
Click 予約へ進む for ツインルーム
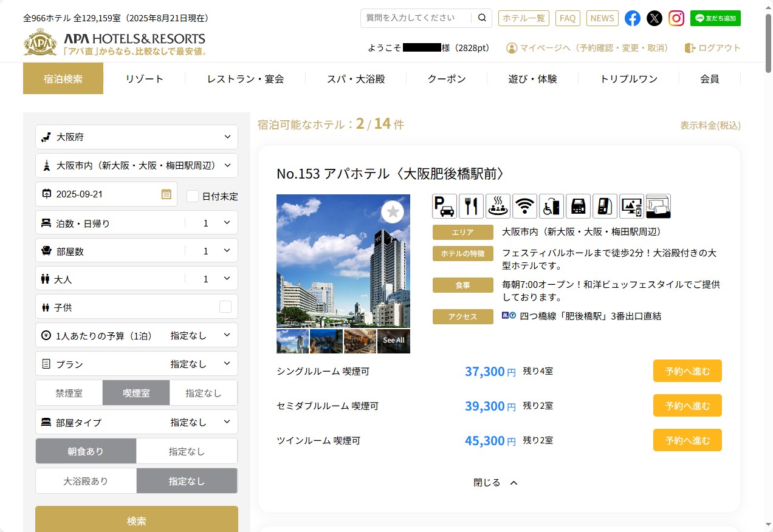click(687, 440)
